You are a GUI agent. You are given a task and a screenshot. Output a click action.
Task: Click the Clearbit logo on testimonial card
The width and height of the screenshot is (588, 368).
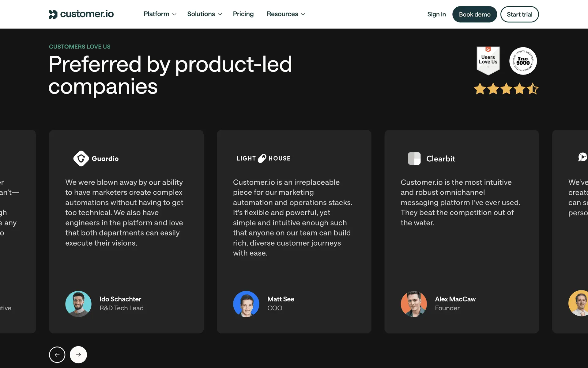click(x=431, y=159)
